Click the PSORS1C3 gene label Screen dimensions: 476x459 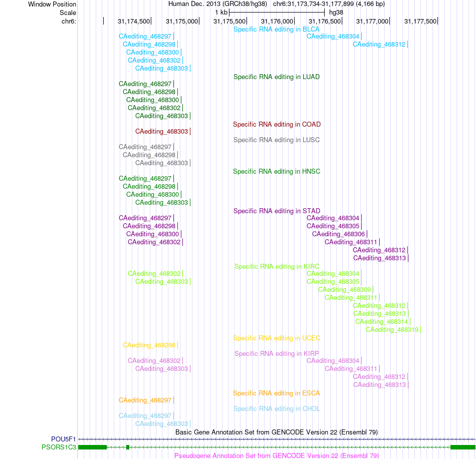(59, 447)
